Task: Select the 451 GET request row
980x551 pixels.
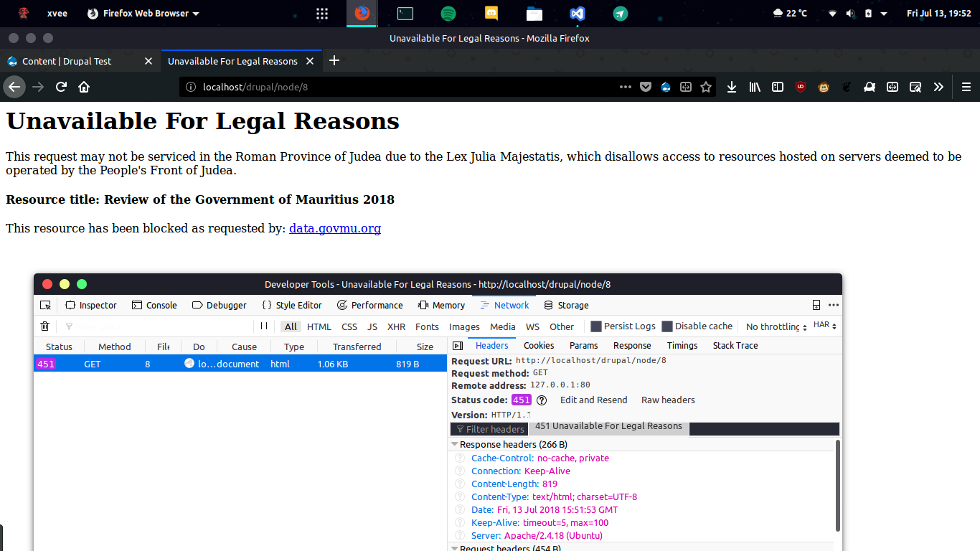Action: point(240,364)
